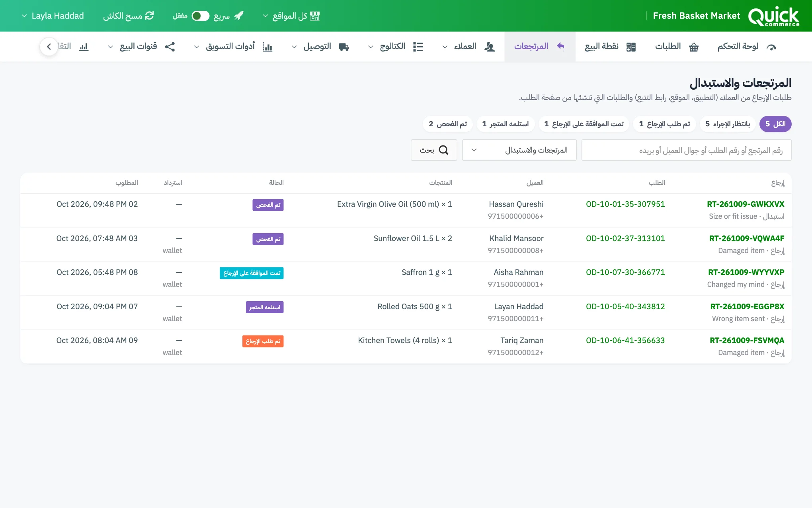Click the reports bar chart icon
The image size is (812, 508).
84,47
